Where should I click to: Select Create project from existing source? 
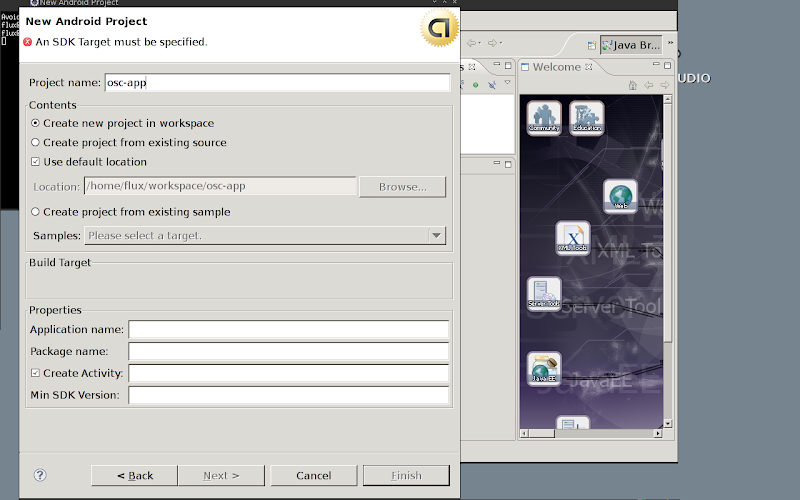[36, 142]
